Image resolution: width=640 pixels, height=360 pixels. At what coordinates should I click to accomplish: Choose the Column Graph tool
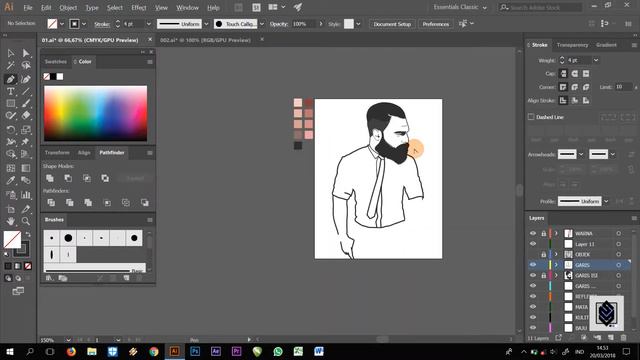26,195
